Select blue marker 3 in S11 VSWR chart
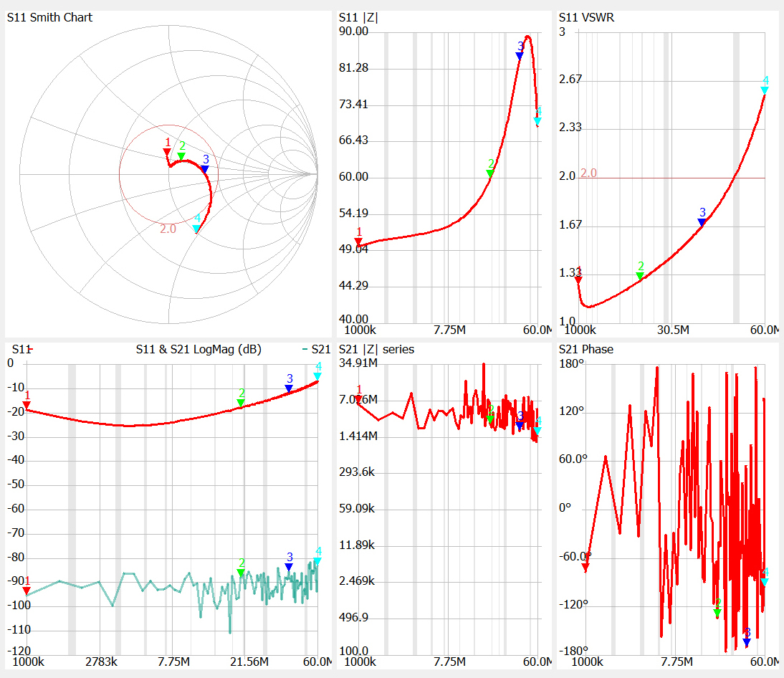Screen dimensions: 784x678 click(702, 222)
